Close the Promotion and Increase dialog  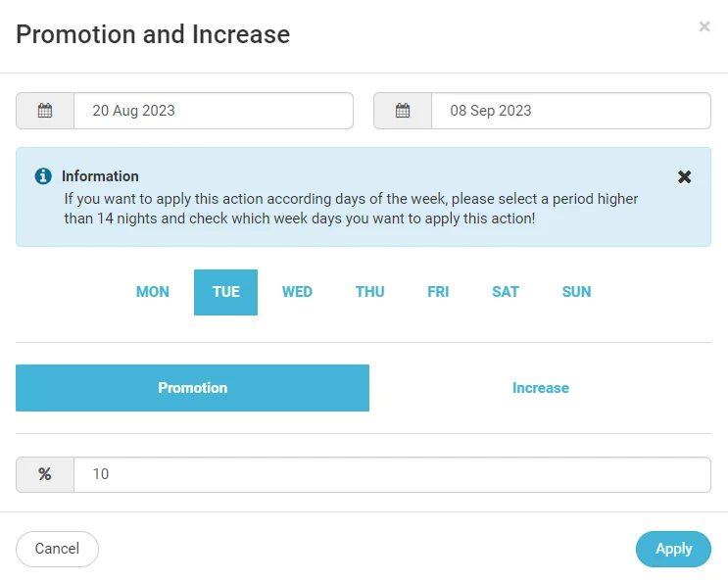[x=704, y=26]
